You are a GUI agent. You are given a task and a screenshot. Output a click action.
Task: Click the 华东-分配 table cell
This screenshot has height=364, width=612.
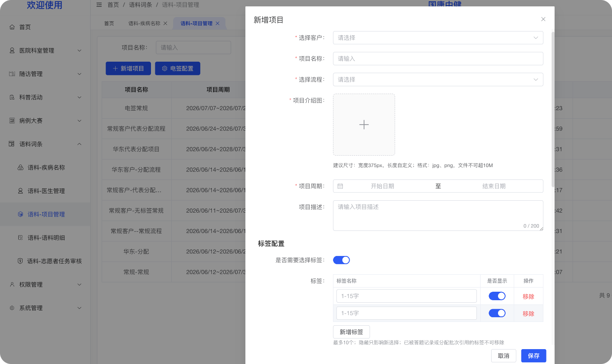click(x=136, y=251)
